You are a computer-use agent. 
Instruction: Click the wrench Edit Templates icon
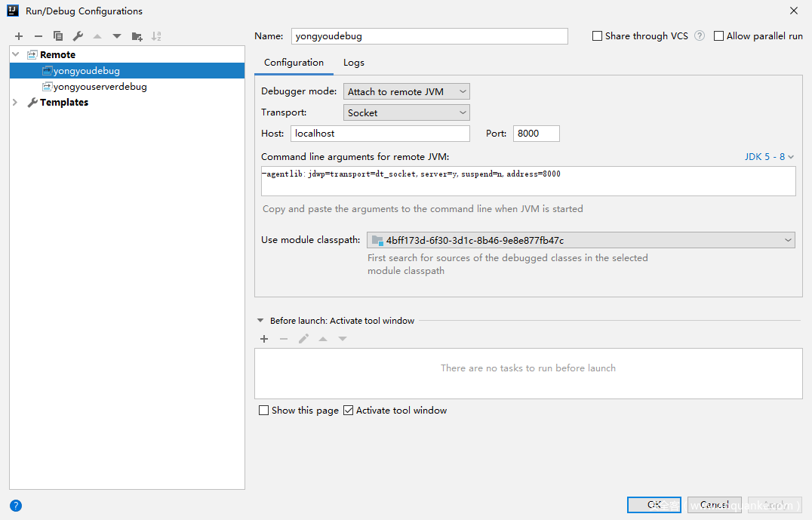(78, 36)
